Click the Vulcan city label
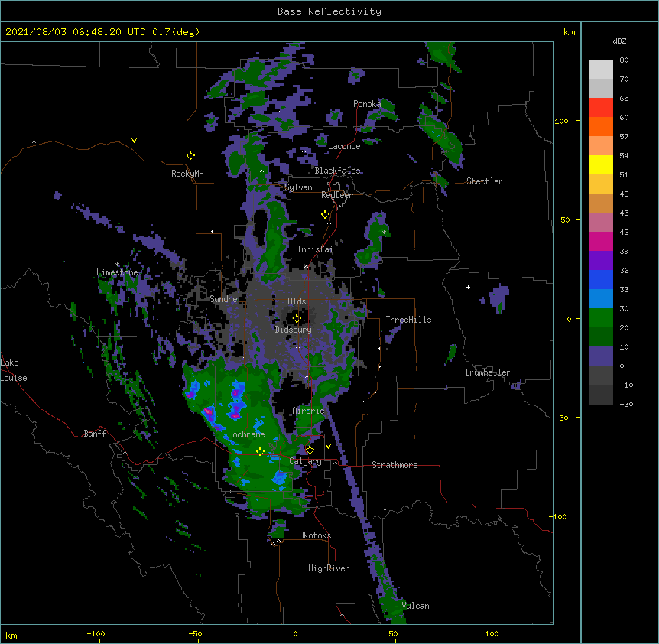 pyautogui.click(x=415, y=606)
